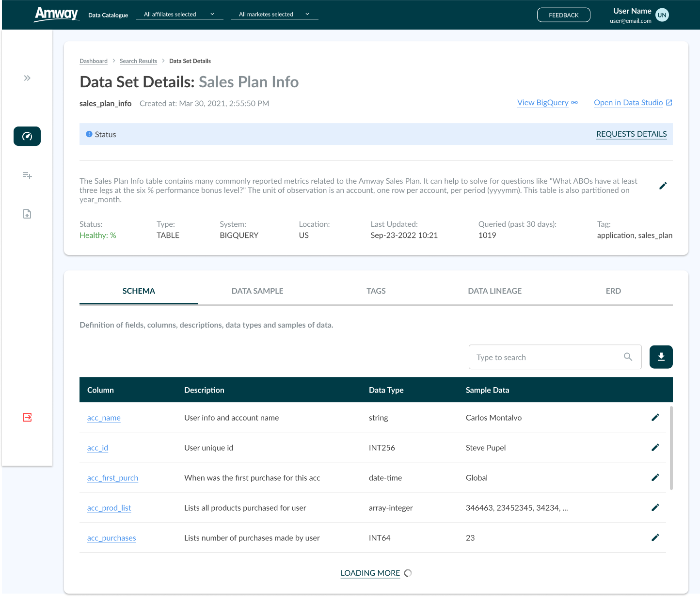Click the red logout icon in sidebar
700x597 pixels.
[27, 417]
